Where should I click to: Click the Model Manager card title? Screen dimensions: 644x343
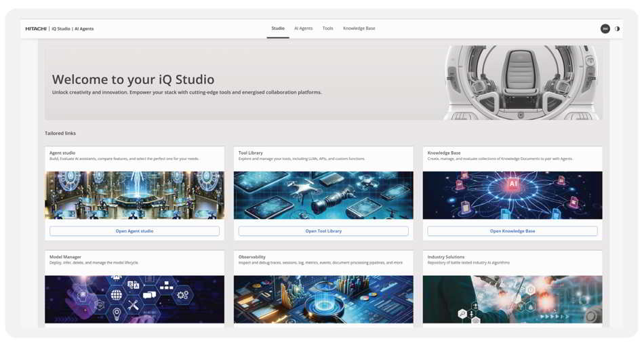click(65, 257)
